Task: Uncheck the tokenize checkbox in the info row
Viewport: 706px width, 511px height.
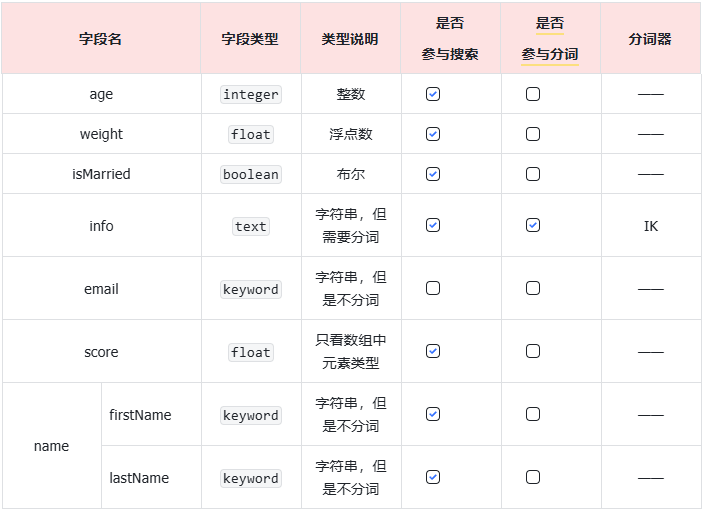Action: pos(533,226)
